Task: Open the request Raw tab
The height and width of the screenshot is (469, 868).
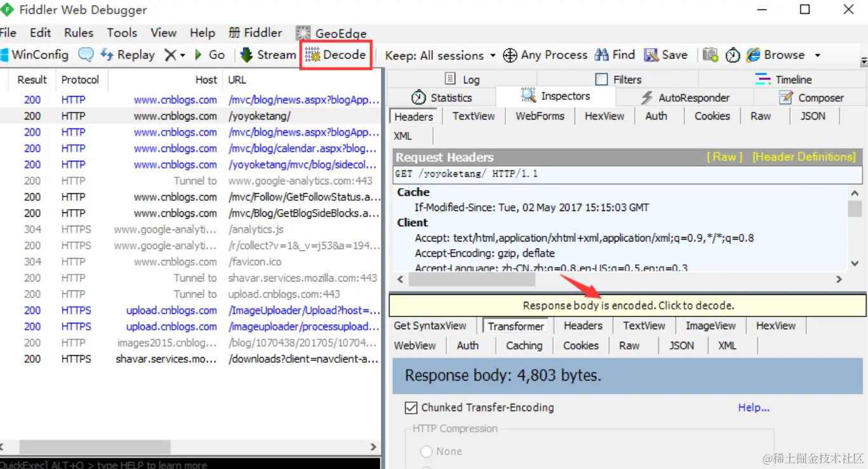Action: 761,116
